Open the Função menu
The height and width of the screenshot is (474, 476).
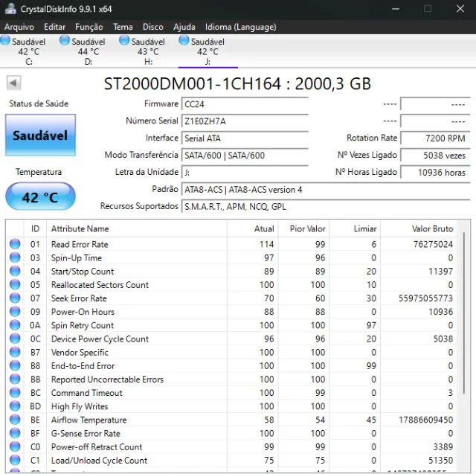tap(89, 27)
